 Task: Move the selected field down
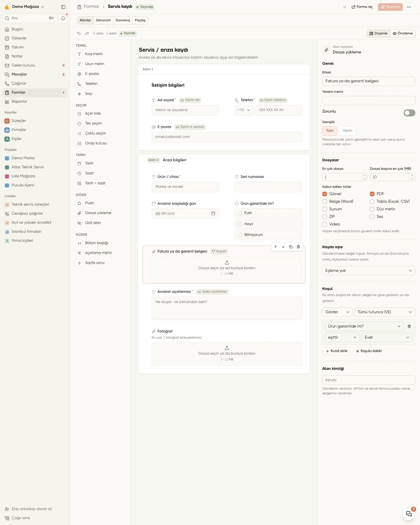pyautogui.click(x=283, y=247)
